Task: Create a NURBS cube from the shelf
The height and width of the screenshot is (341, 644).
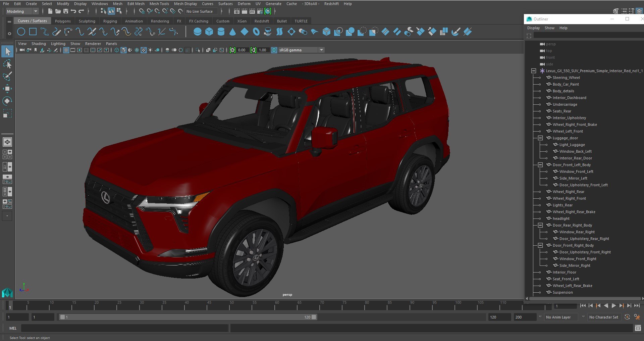Action: (x=209, y=32)
